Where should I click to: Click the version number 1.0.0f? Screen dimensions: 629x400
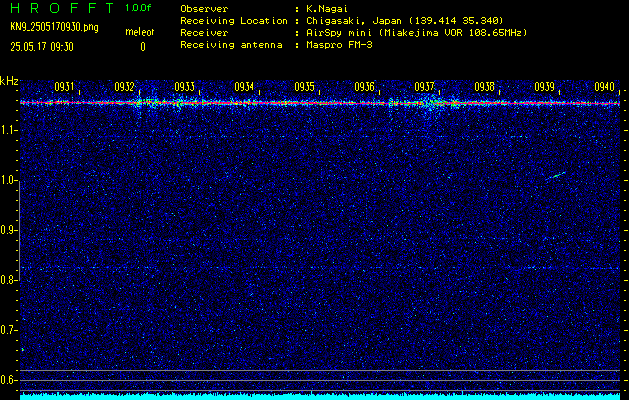(x=138, y=8)
